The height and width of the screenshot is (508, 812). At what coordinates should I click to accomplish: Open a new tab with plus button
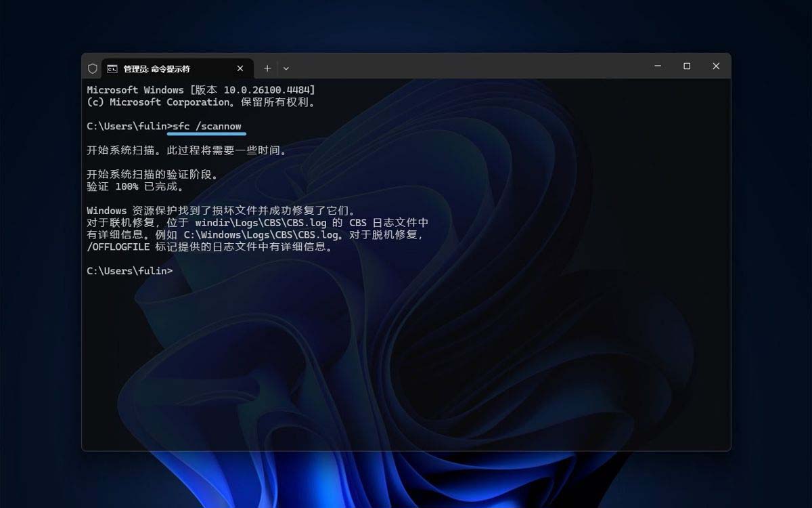click(267, 68)
